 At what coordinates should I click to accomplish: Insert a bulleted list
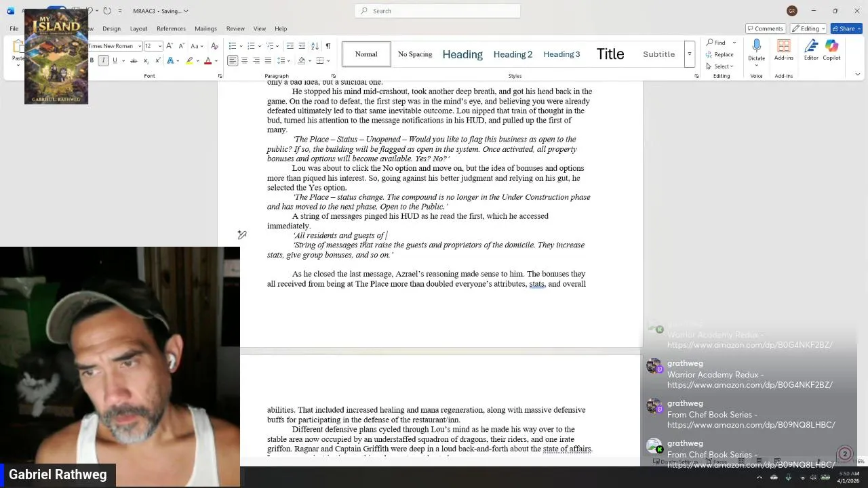(233, 46)
